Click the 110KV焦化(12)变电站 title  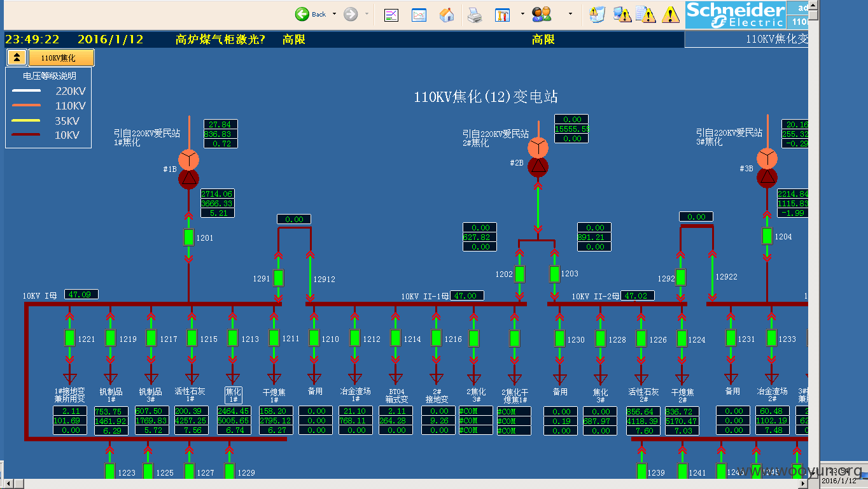[x=486, y=97]
